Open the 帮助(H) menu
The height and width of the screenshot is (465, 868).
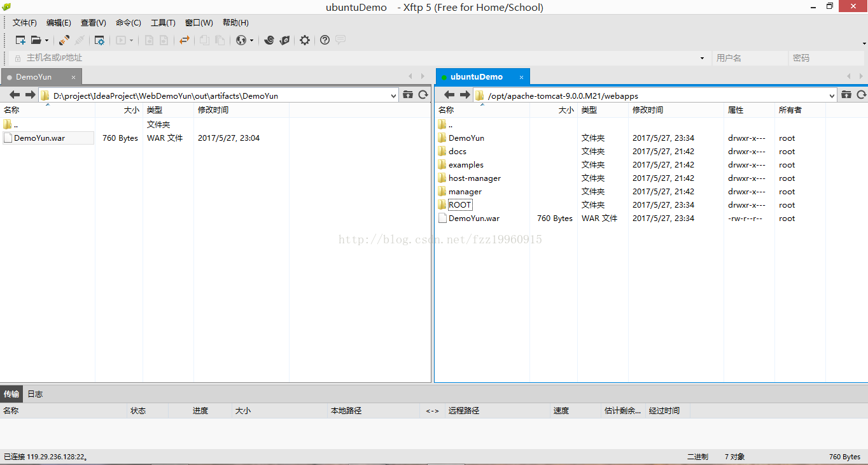pyautogui.click(x=235, y=23)
